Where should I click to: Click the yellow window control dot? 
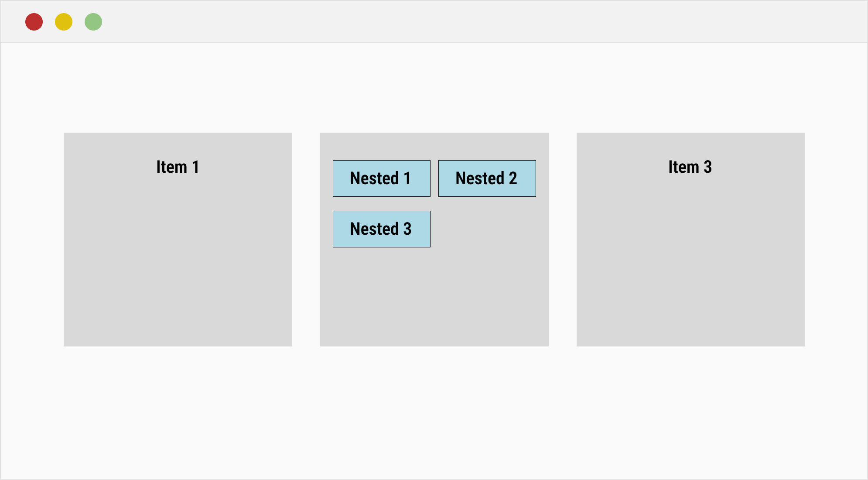(64, 21)
